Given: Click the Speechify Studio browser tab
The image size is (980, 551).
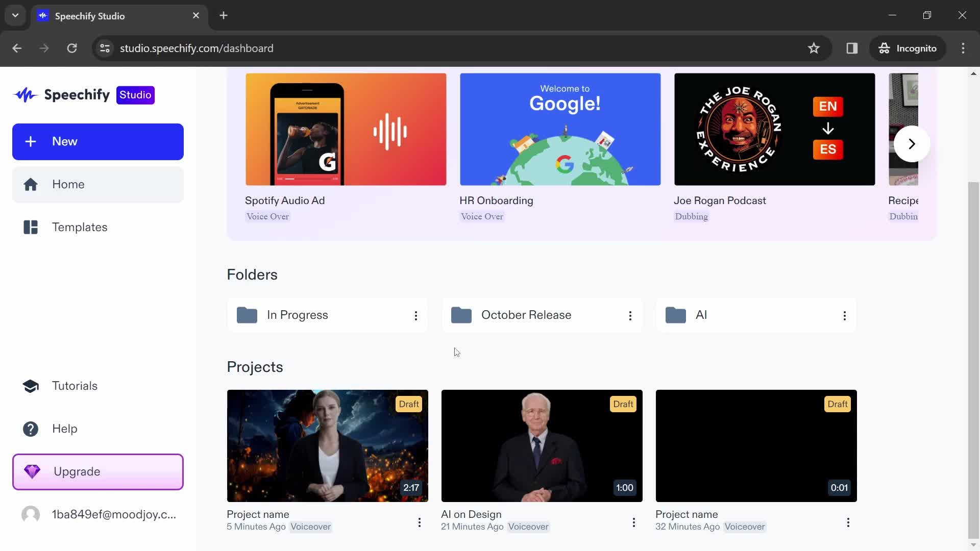Looking at the screenshot, I should tap(119, 16).
